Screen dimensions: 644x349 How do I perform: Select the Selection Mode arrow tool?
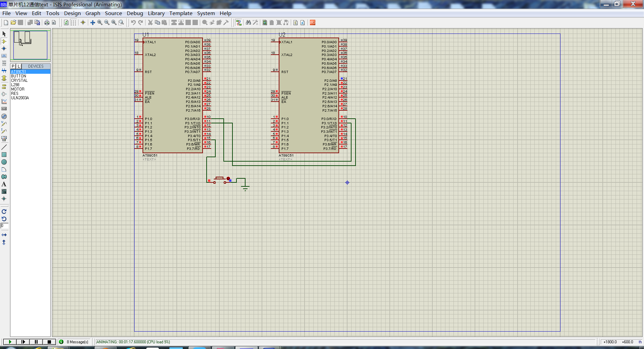coord(4,34)
